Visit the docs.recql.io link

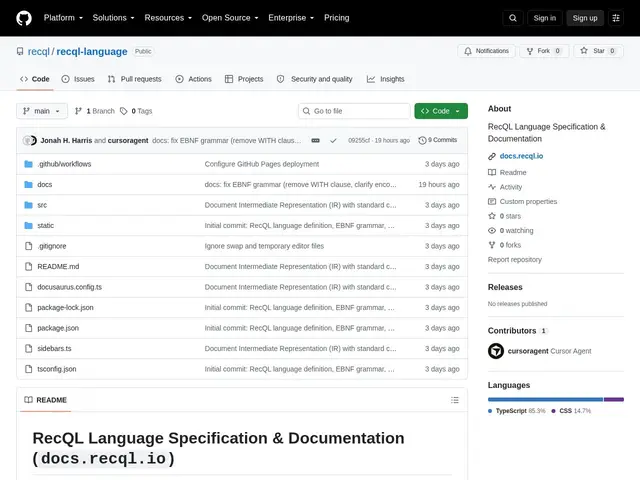pyautogui.click(x=521, y=156)
